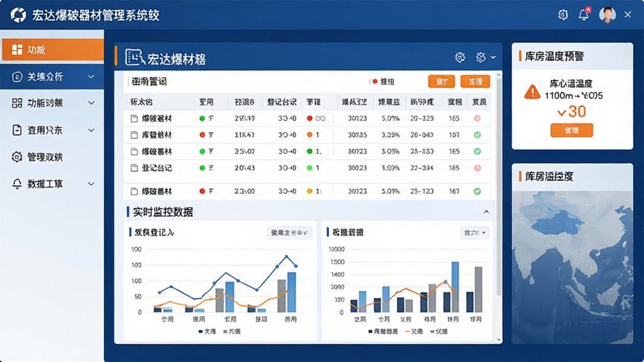Open the dropdown on the right chart card
644x362 pixels.
(x=475, y=233)
